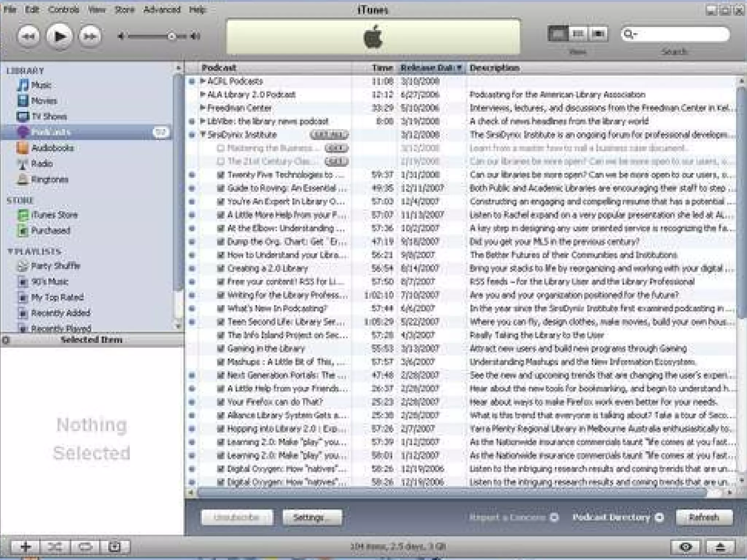Screen dimensions: 747x560
Task: Toggle Gaming in the Library checkbox
Action: pos(220,349)
